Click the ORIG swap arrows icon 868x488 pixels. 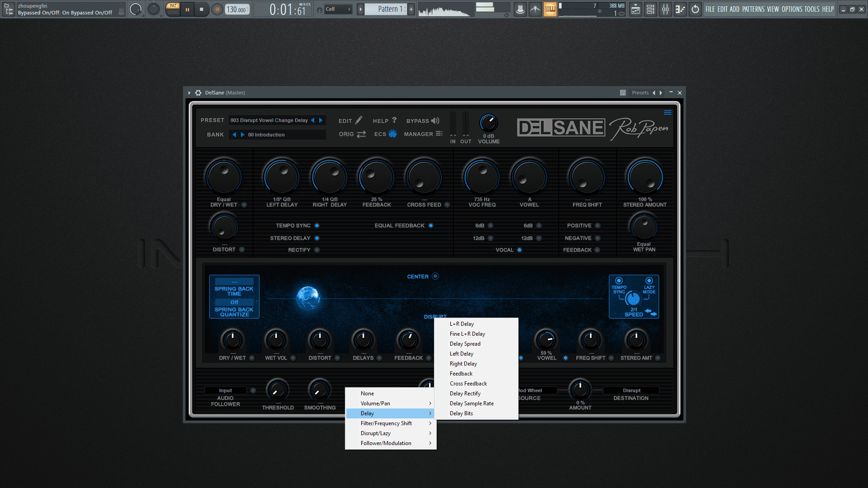click(361, 134)
